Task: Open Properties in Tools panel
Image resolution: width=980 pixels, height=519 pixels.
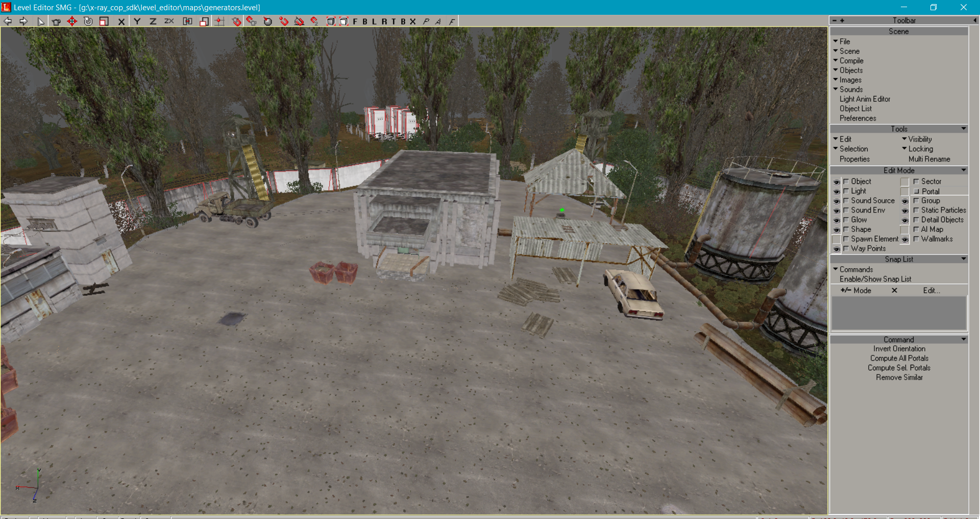Action: coord(854,159)
